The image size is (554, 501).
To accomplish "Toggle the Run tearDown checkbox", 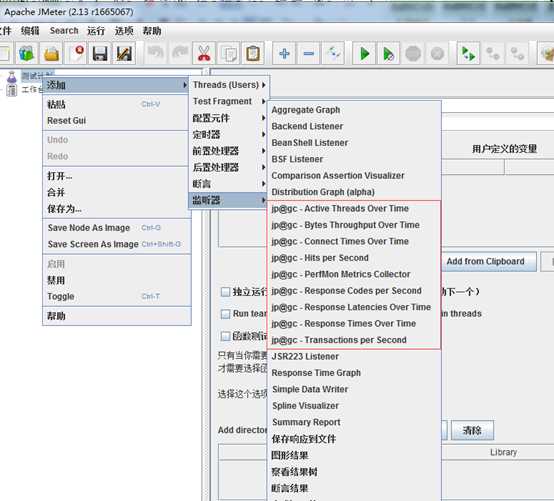I will (x=225, y=314).
